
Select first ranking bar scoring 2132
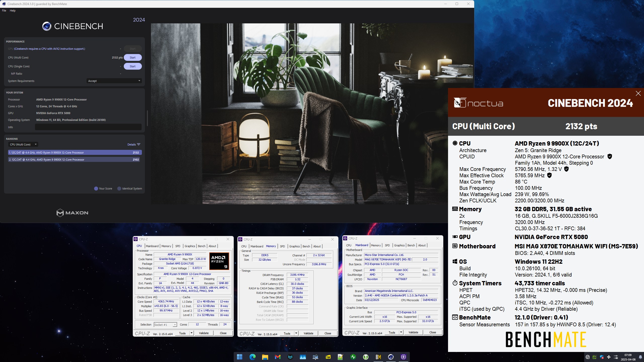click(x=75, y=153)
